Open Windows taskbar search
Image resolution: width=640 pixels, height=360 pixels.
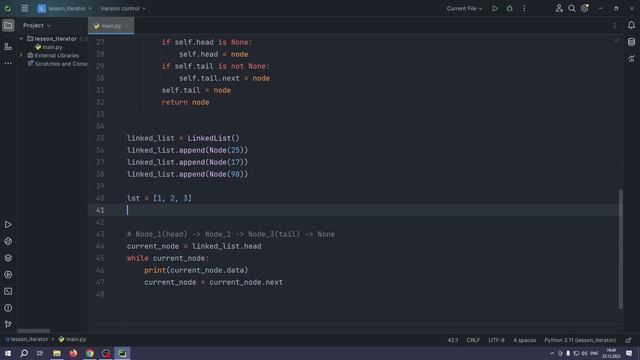click(24, 353)
